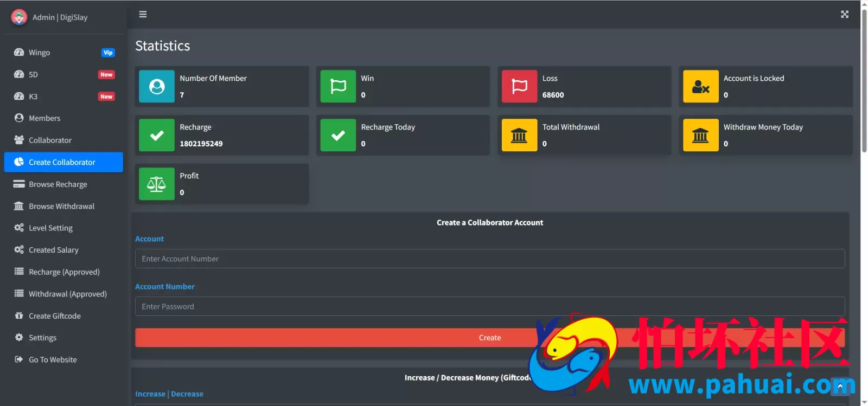Open the Wingo menu item
This screenshot has width=868, height=406.
point(63,53)
